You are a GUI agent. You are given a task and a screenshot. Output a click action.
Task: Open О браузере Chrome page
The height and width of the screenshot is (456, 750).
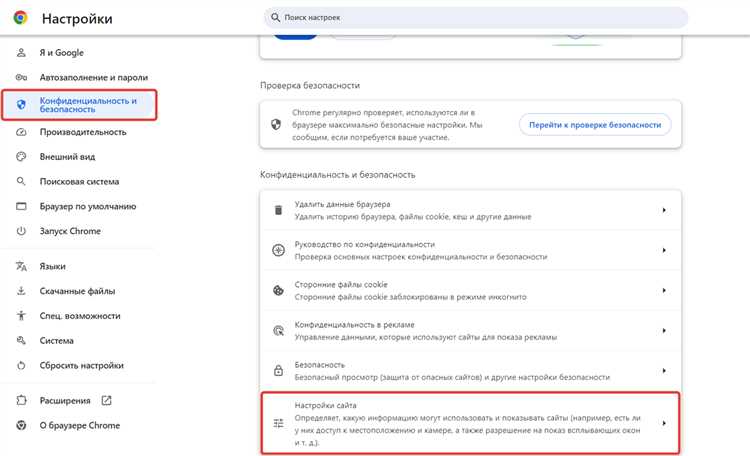[x=78, y=425]
